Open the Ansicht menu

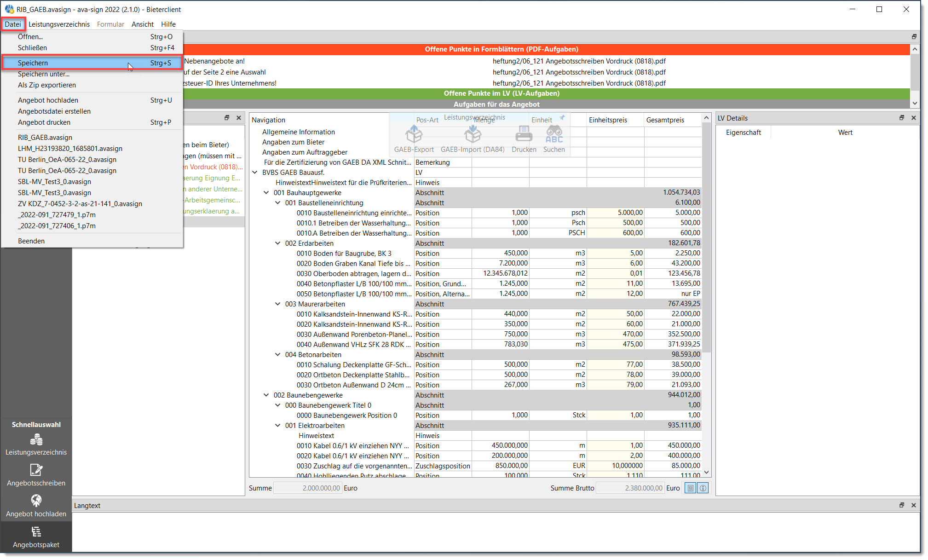click(143, 24)
